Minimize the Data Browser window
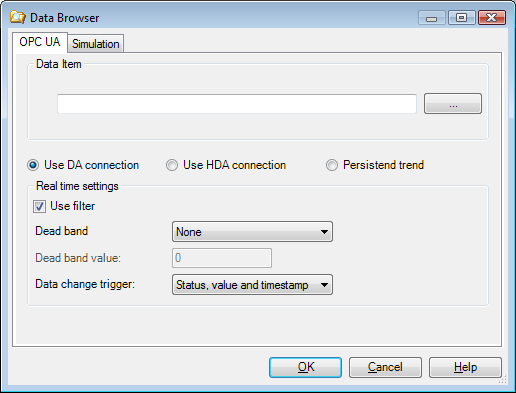The width and height of the screenshot is (516, 393). tap(432, 18)
